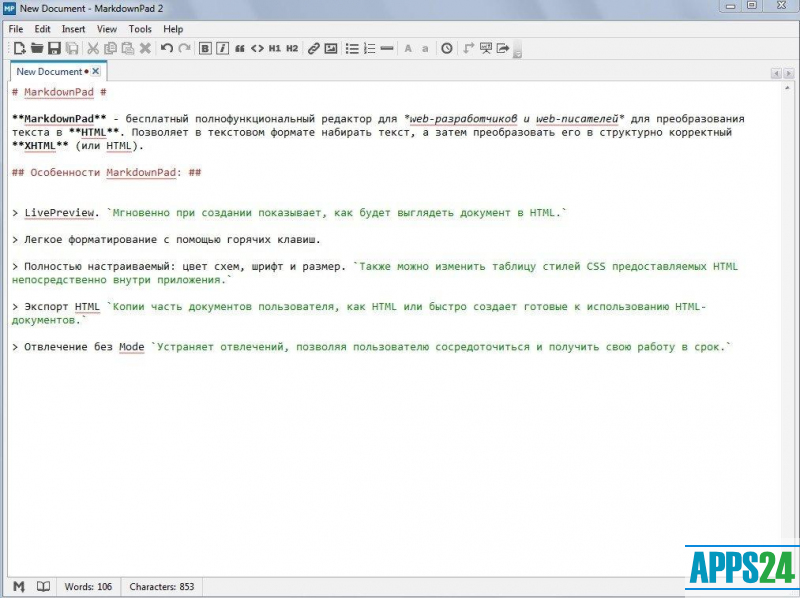800x598 pixels.
Task: Click the Delete X toolbar icon
Action: coord(145,48)
